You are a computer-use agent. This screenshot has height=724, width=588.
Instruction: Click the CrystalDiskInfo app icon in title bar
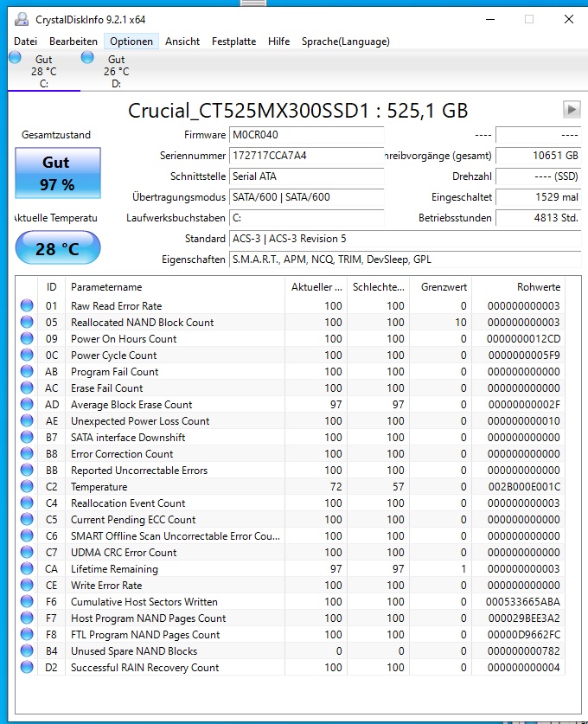pyautogui.click(x=22, y=19)
